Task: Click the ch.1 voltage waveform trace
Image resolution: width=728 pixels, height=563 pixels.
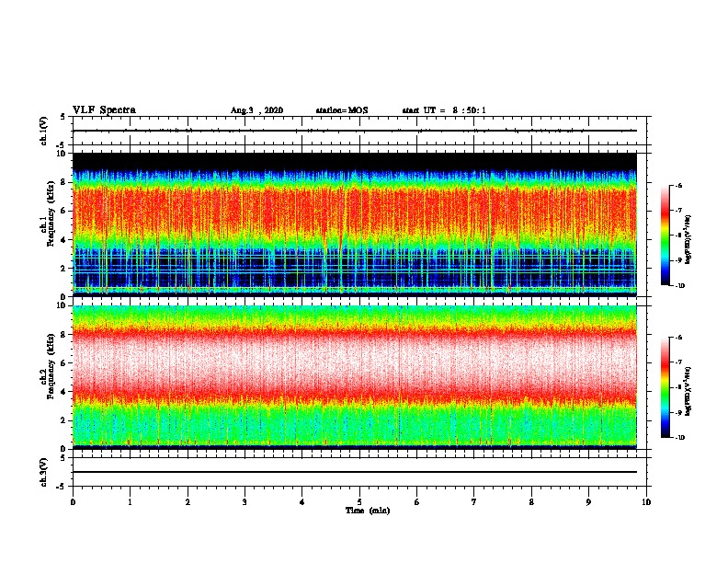Action: point(355,131)
